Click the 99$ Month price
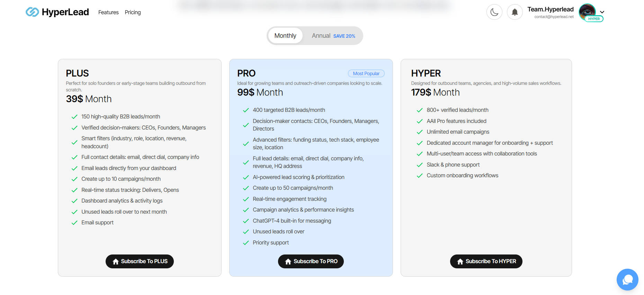The height and width of the screenshot is (295, 644). click(x=260, y=92)
